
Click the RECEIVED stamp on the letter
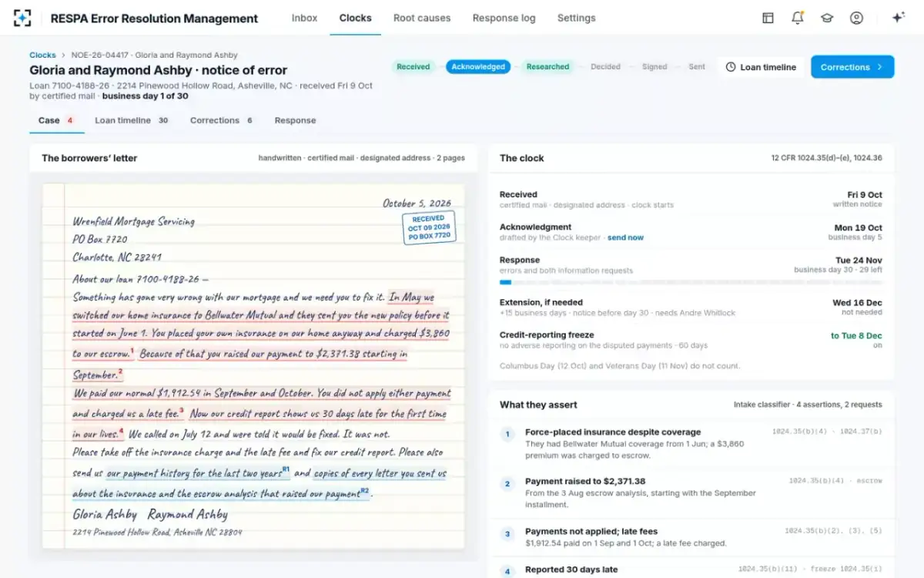coord(429,227)
